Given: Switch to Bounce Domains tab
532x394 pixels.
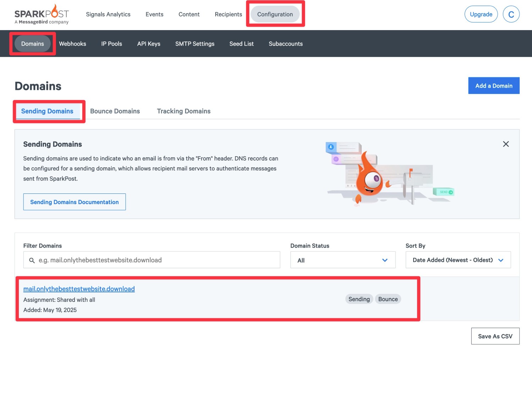Looking at the screenshot, I should (x=115, y=111).
